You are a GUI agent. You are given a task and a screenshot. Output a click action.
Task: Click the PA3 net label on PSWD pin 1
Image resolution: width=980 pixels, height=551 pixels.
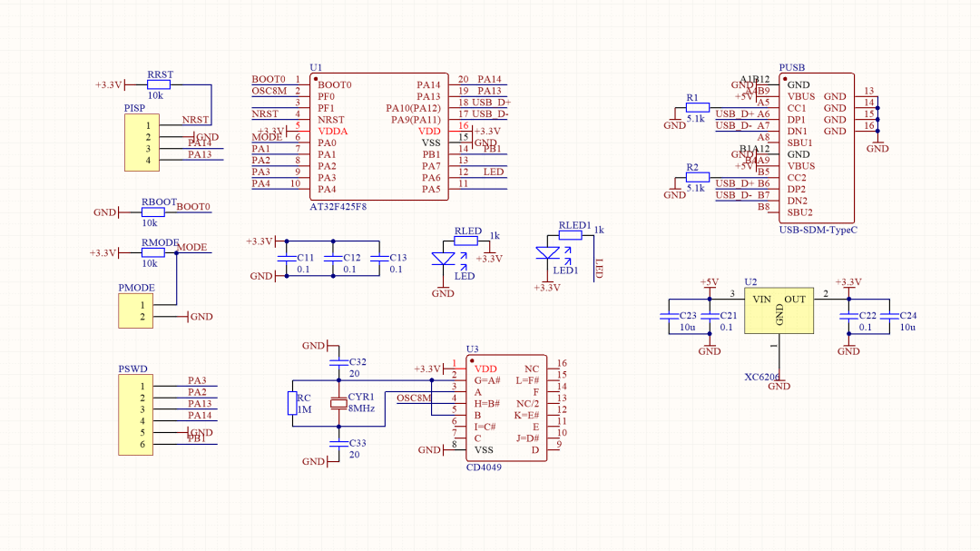click(197, 380)
